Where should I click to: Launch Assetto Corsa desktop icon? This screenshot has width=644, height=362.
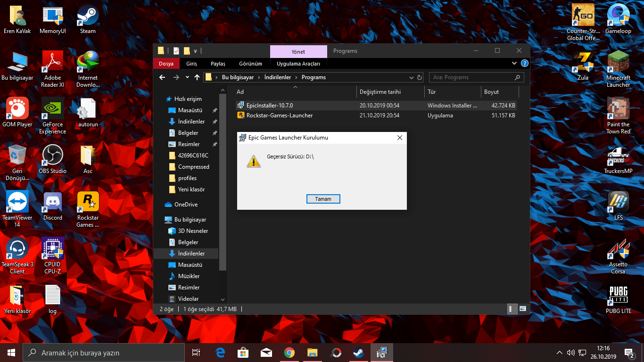pyautogui.click(x=619, y=255)
